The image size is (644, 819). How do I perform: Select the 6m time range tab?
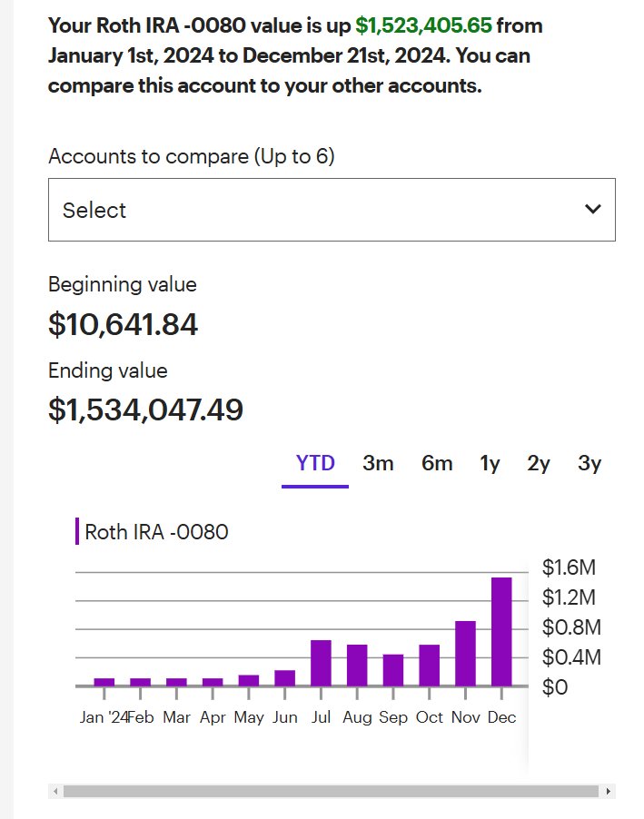(x=437, y=463)
